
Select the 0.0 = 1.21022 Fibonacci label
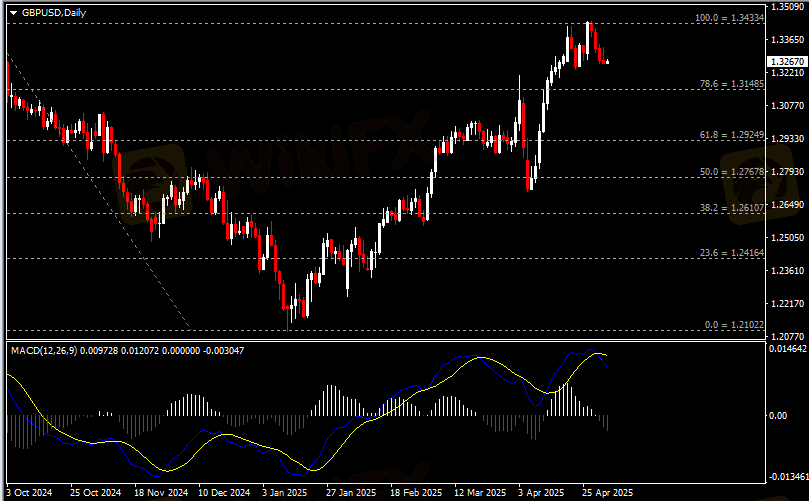click(735, 325)
